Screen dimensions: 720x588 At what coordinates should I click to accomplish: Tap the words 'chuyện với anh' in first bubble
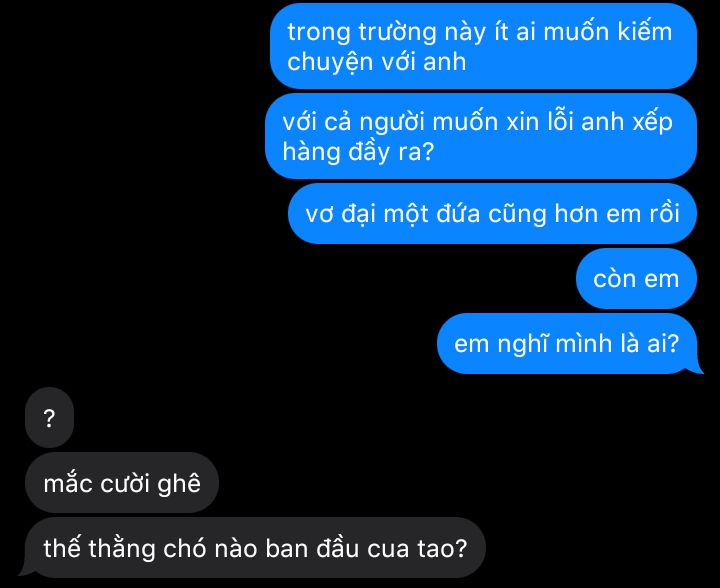pos(377,62)
